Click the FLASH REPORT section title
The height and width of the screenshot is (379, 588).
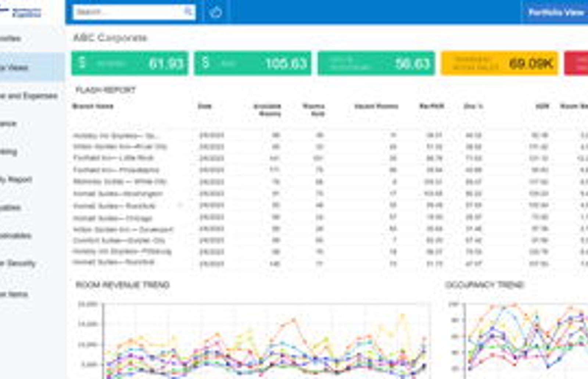click(105, 90)
